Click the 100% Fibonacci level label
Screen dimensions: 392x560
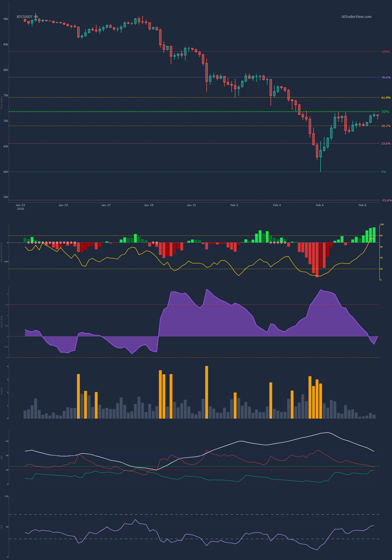(385, 52)
